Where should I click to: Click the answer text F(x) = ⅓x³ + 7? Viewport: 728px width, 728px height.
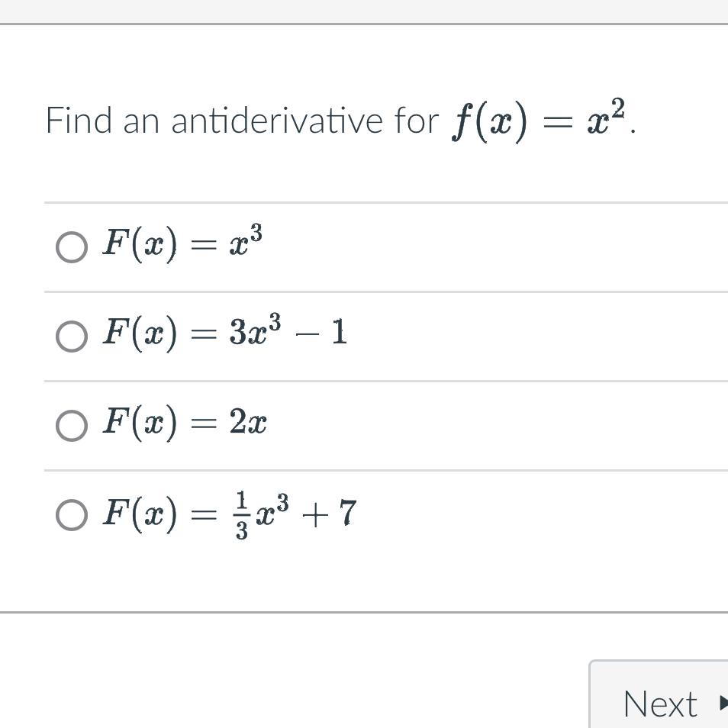(x=229, y=513)
